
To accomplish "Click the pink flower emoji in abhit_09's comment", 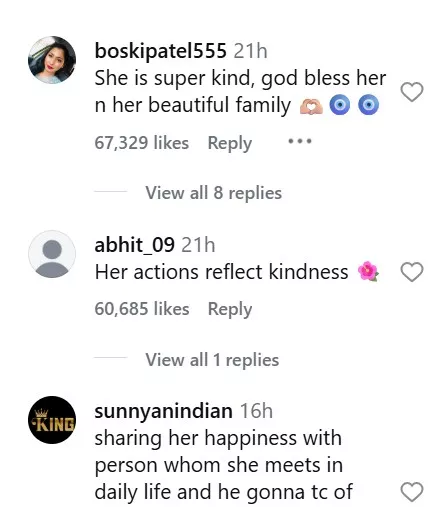I will [368, 271].
